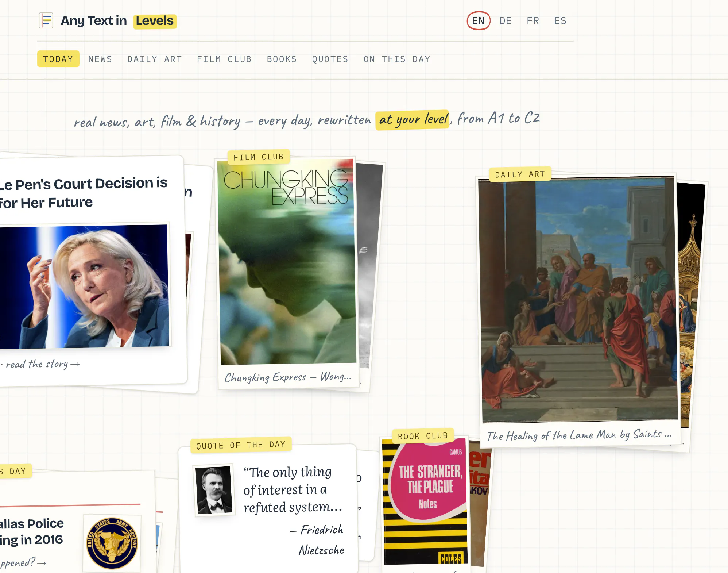Select the TODAY tab
This screenshot has width=728, height=573.
tap(58, 59)
